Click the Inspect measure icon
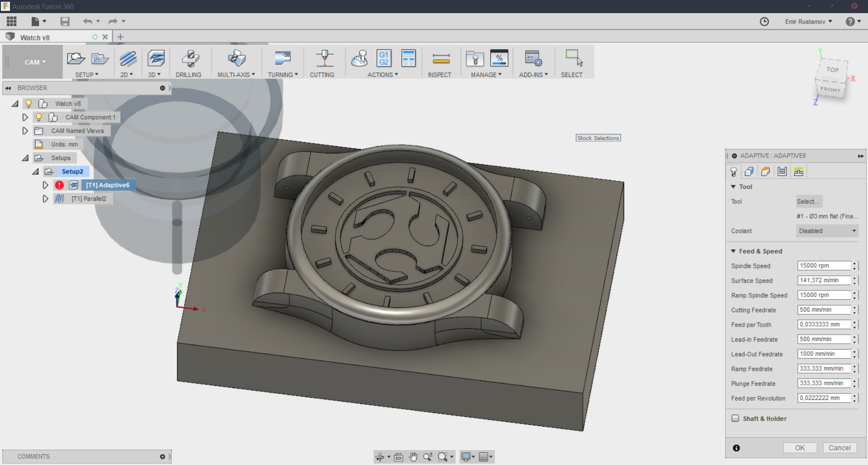This screenshot has width=868, height=465. point(441,58)
